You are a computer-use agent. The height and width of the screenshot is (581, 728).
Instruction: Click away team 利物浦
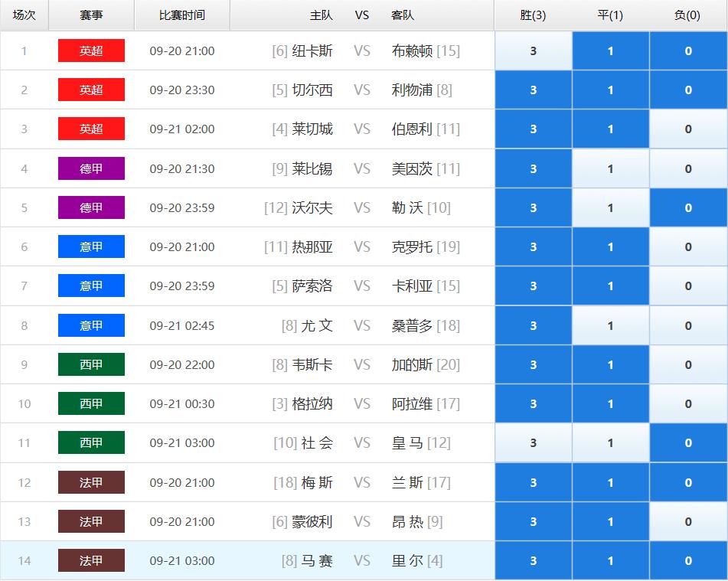(413, 90)
